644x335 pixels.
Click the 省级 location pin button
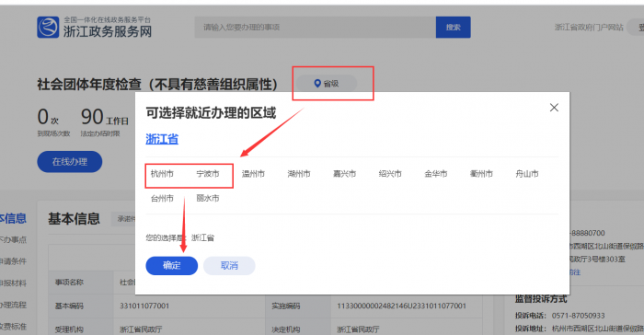(327, 84)
